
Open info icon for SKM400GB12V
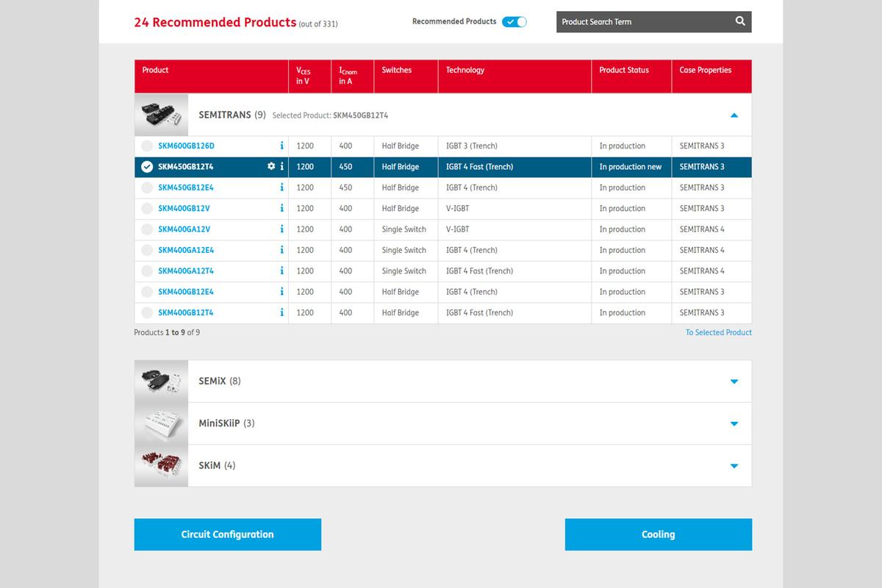[x=282, y=209]
